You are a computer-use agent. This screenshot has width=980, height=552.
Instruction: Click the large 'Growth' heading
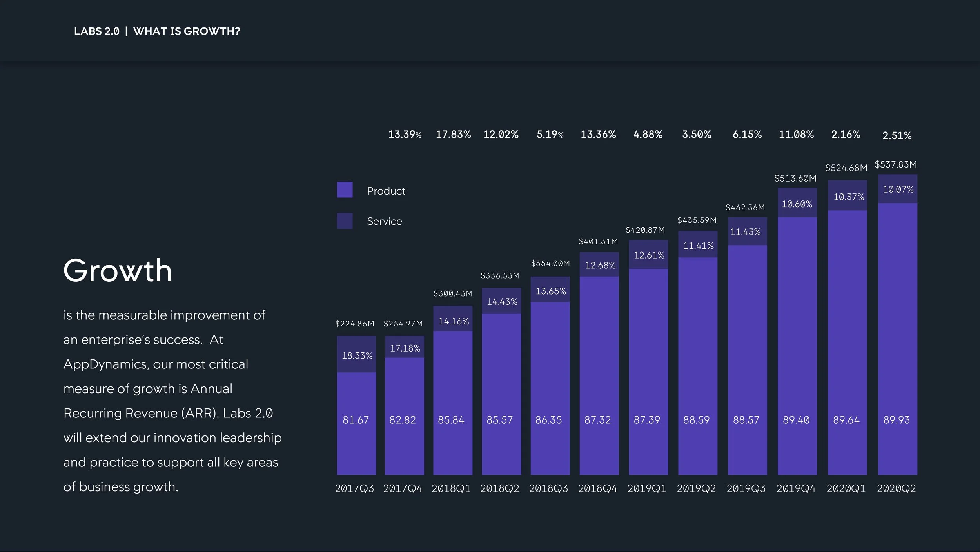(118, 270)
